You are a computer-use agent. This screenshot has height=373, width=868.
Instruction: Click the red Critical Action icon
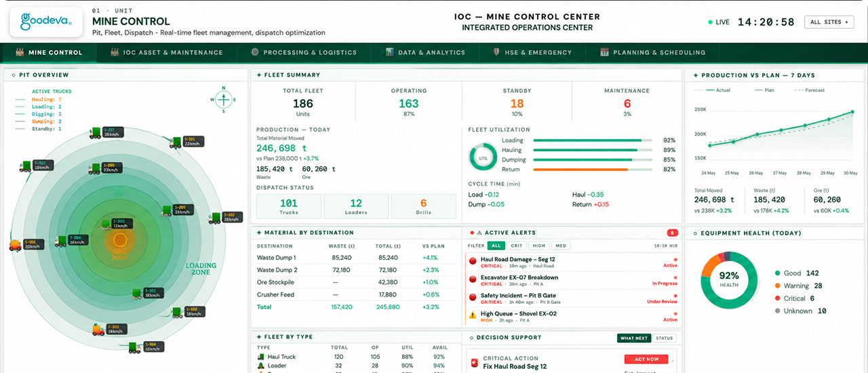click(475, 362)
